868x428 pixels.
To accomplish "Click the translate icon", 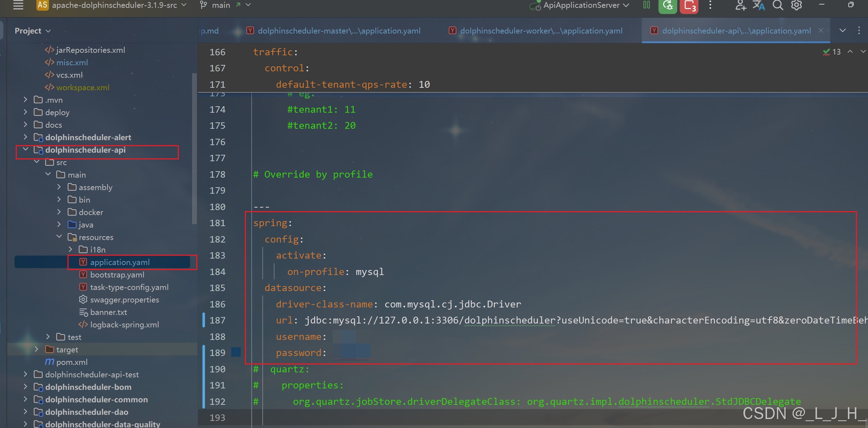I will coord(758,5).
